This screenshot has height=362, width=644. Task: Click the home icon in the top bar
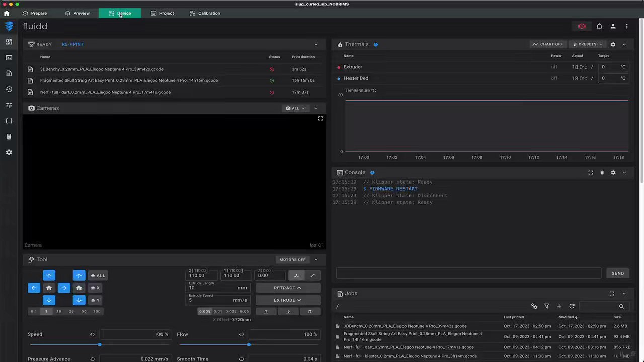(x=7, y=13)
